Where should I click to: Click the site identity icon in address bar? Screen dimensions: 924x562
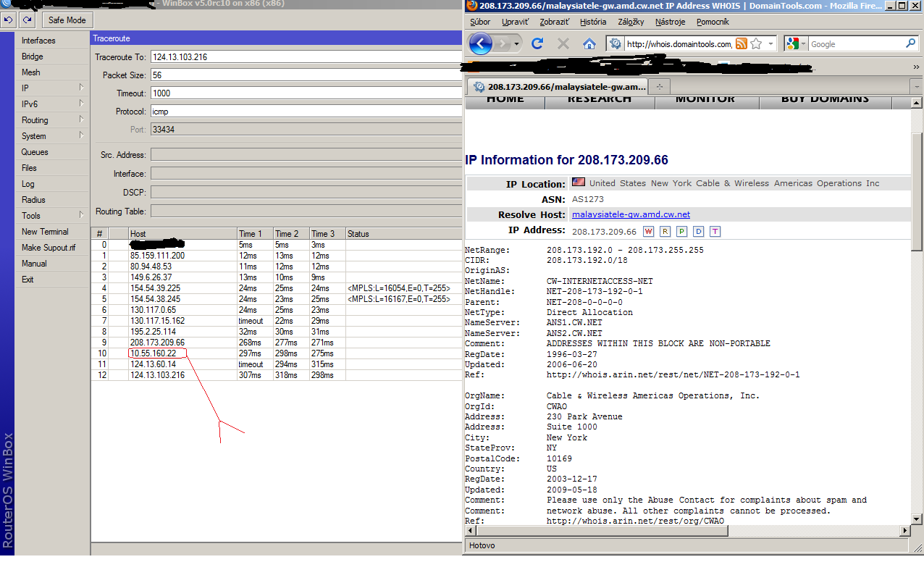point(616,43)
